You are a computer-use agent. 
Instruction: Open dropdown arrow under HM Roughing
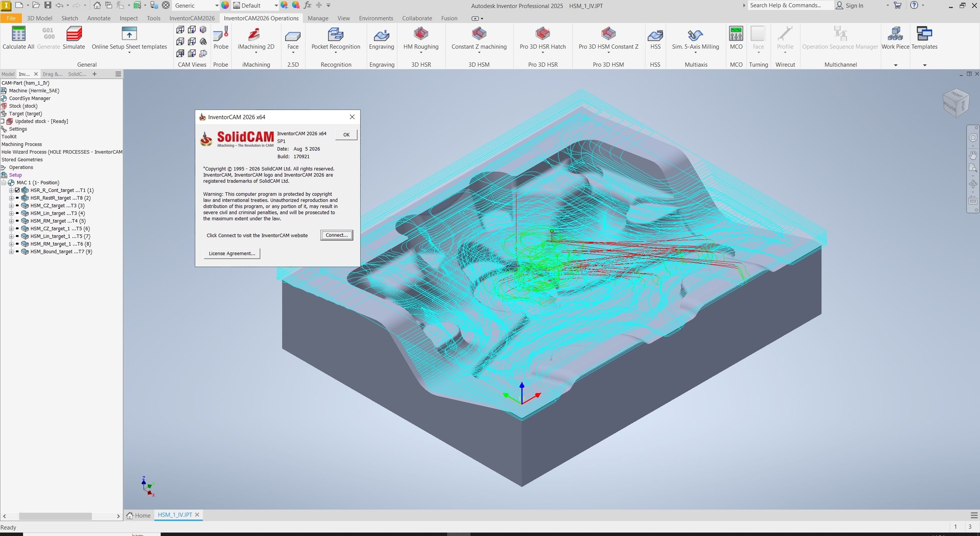click(x=421, y=52)
